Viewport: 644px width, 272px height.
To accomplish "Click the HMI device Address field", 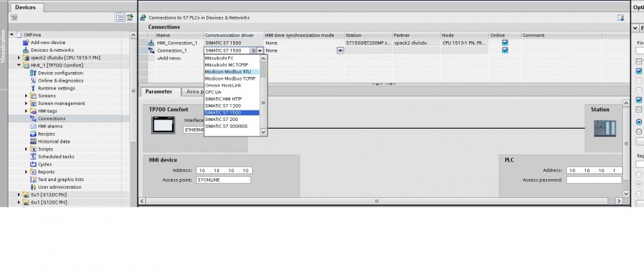I will click(x=224, y=171).
